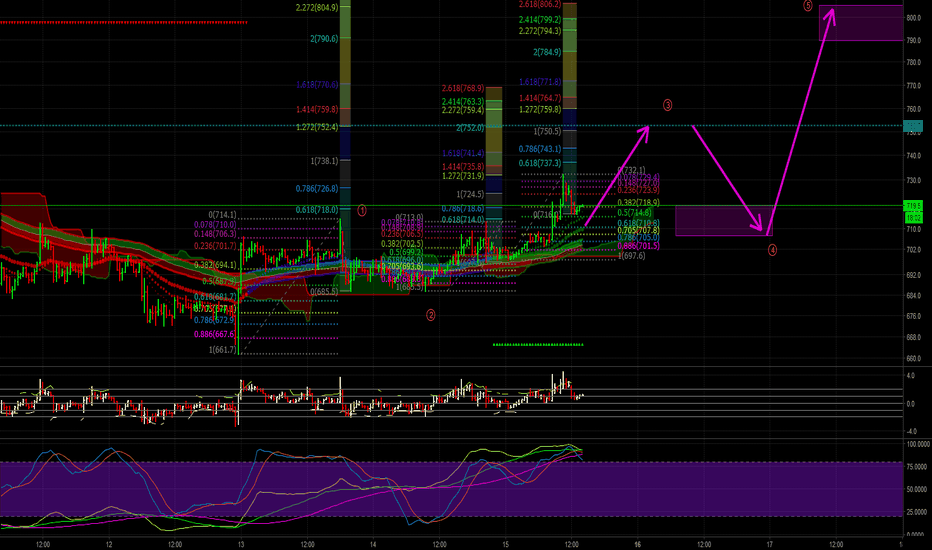
Task: Click the 75.0000 stochastic scale value
Action: tap(917, 467)
